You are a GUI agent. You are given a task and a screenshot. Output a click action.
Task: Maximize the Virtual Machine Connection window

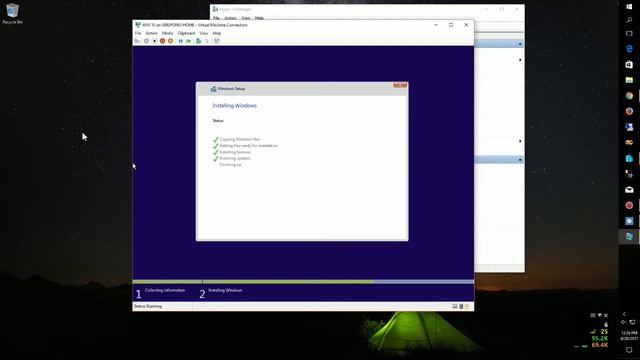pyautogui.click(x=451, y=25)
